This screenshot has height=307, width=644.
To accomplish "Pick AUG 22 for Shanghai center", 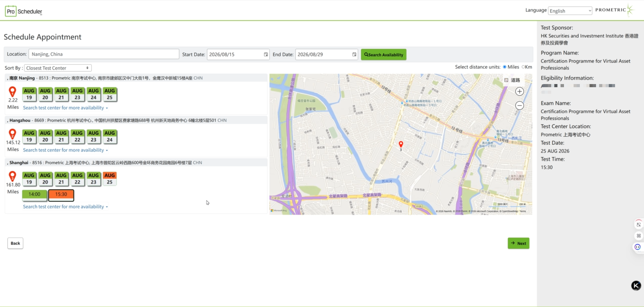I will pyautogui.click(x=77, y=179).
